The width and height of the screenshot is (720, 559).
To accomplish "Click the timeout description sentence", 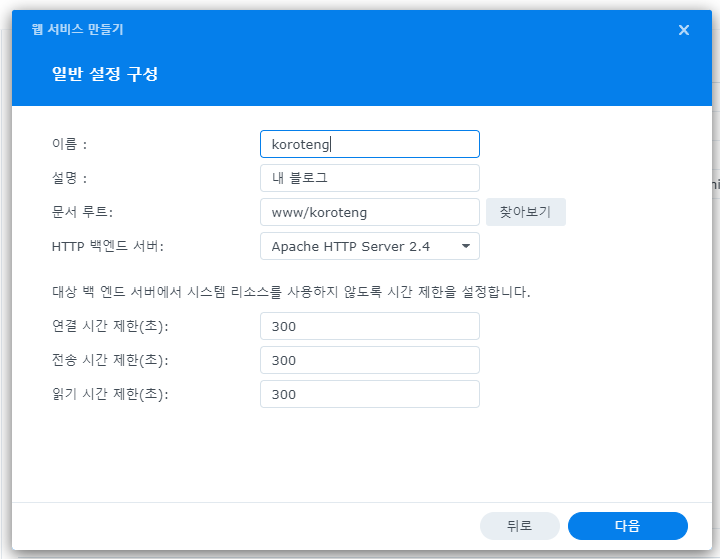I will [291, 292].
